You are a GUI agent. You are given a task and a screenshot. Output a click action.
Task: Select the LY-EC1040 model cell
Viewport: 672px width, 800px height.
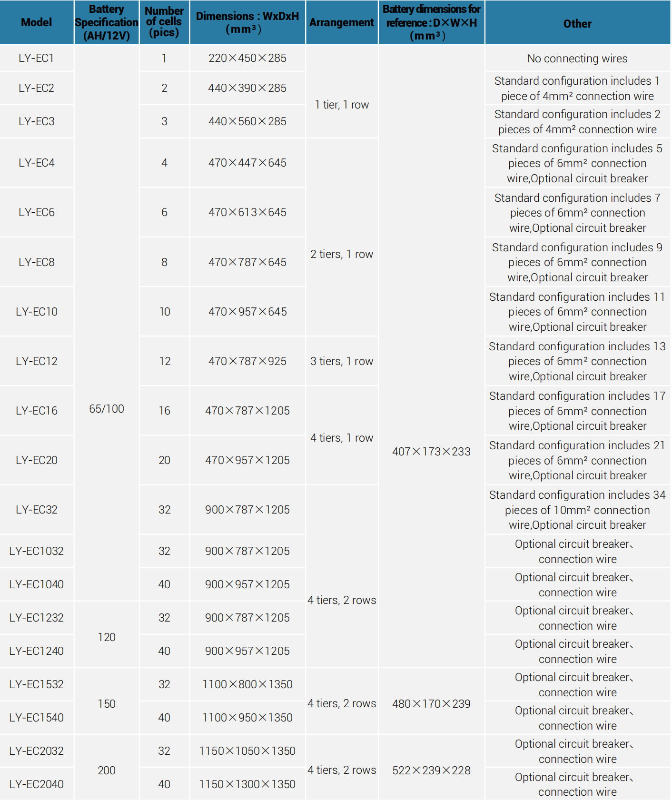click(37, 584)
